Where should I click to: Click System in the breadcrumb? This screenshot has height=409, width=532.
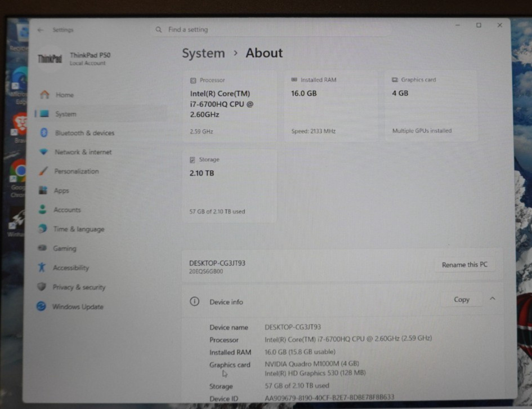coord(203,54)
